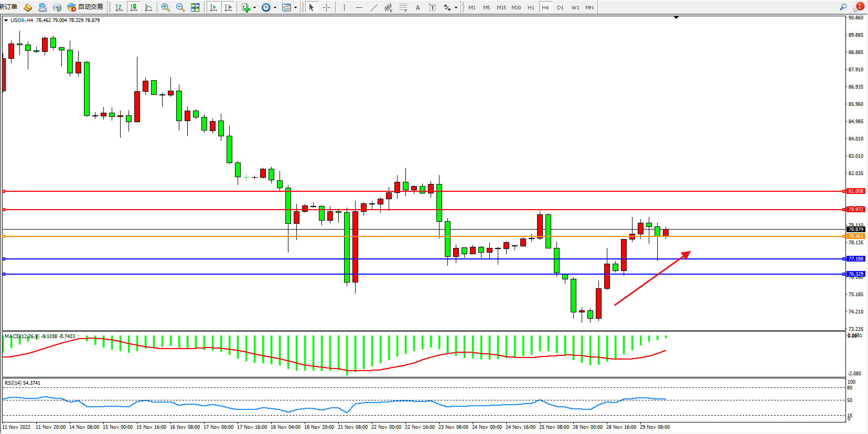868x434 pixels.
Task: Click the zoom out magnifier icon
Action: click(180, 7)
